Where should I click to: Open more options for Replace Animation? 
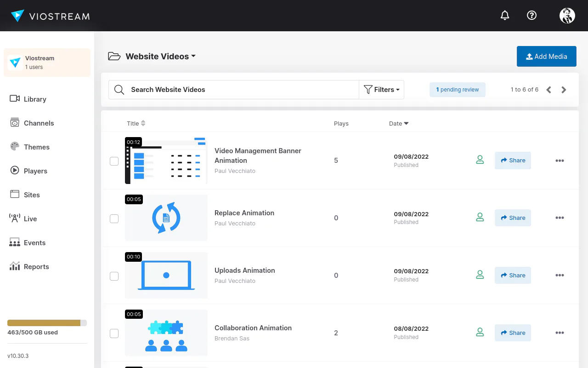pos(560,218)
